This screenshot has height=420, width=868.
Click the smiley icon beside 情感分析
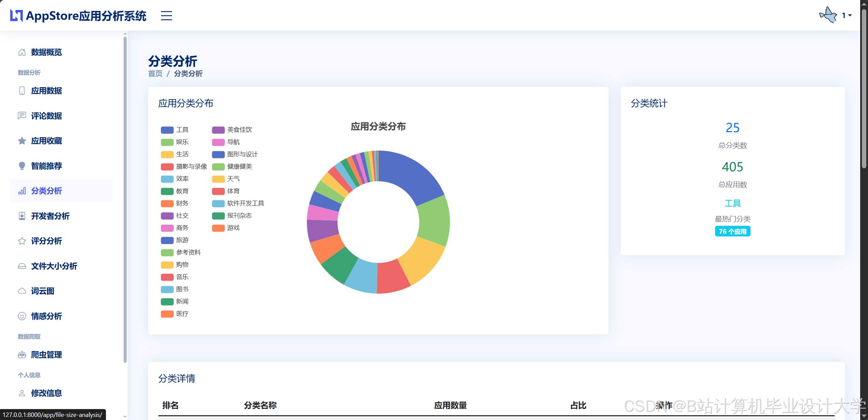click(22, 316)
